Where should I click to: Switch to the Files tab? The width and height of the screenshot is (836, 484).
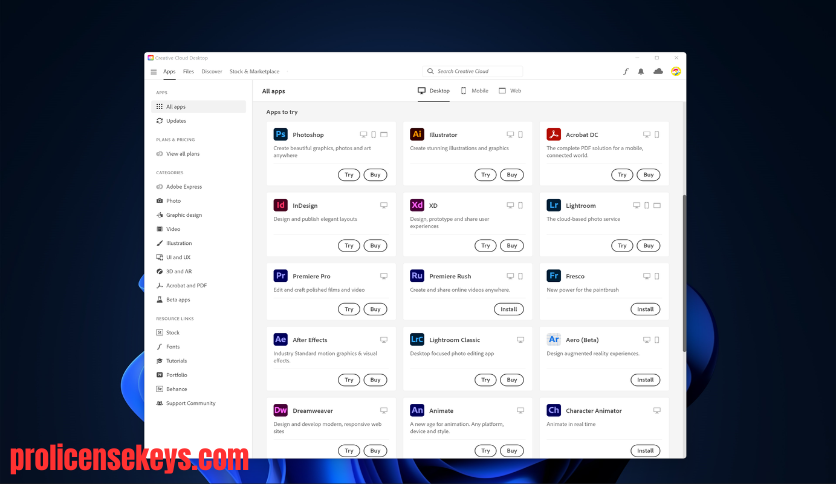point(188,71)
